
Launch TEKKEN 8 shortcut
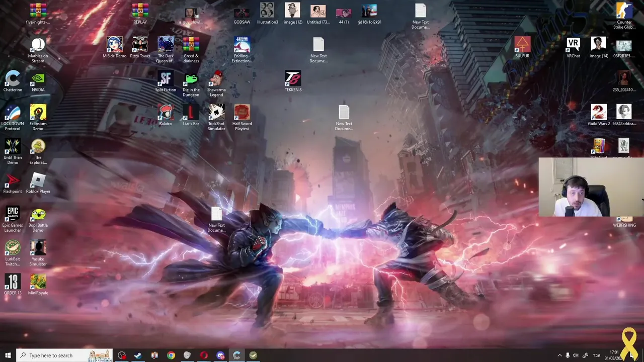coord(293,81)
